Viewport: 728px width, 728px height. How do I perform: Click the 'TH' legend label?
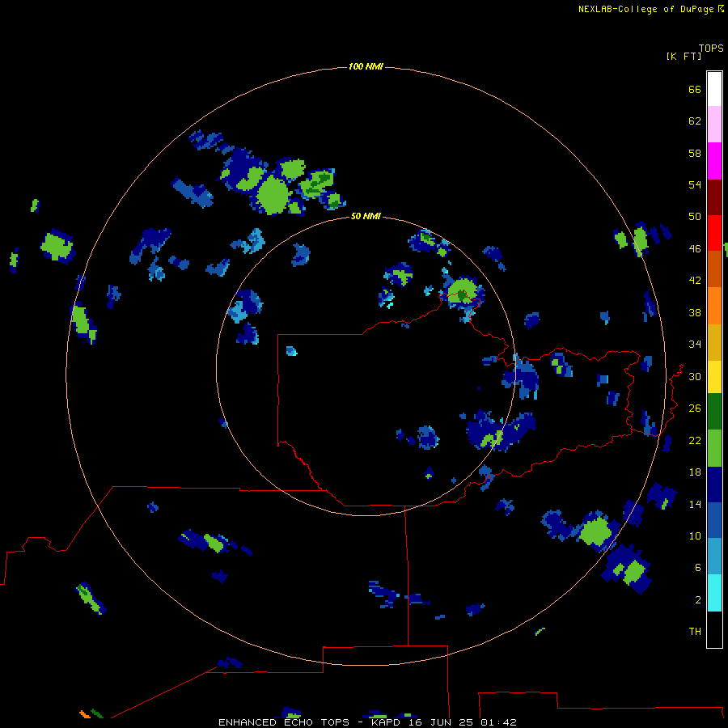coord(695,632)
